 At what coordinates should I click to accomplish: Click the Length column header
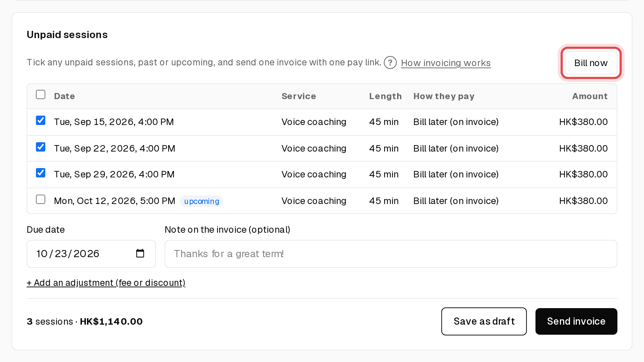(385, 96)
